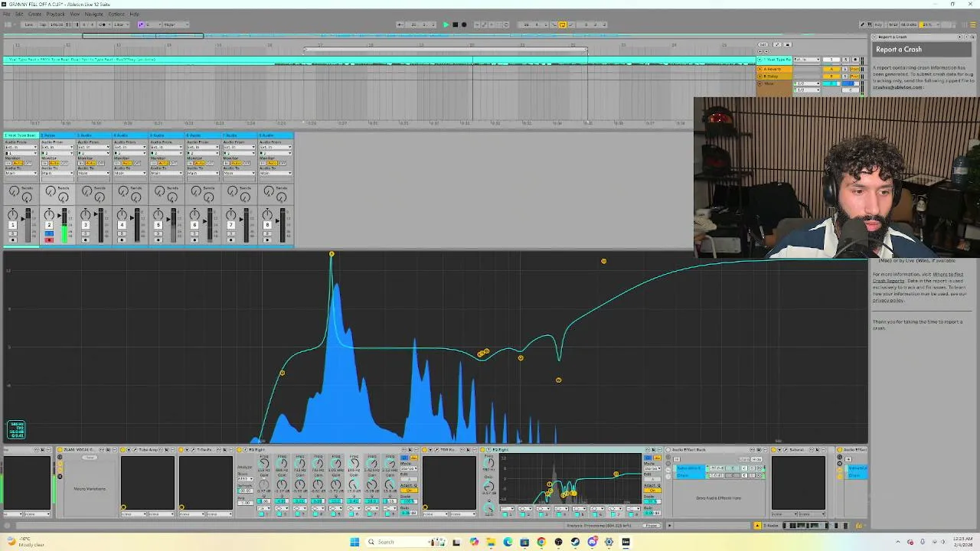Click the EQ filter node at the peak
Viewport: 980px width, 551px height.
pos(332,254)
